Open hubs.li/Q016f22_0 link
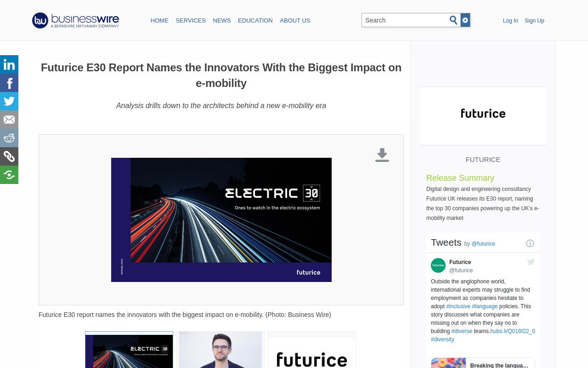588x368 pixels. coord(513,331)
